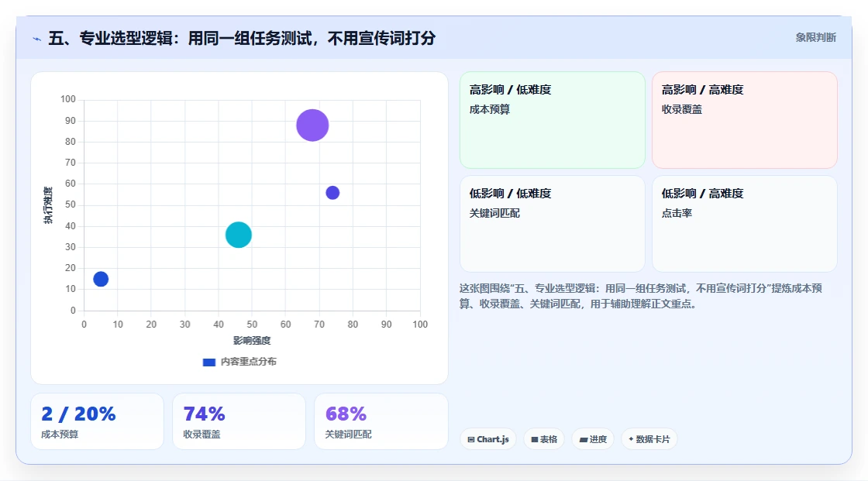This screenshot has height=481, width=868.
Task: Click the large purple bubble on the chart
Action: coord(312,125)
